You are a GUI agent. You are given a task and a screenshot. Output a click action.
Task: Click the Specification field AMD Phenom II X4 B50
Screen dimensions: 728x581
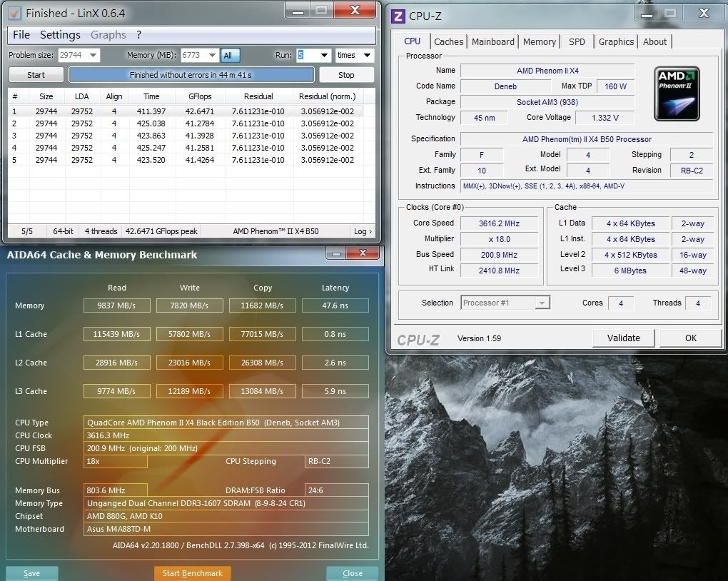tap(587, 139)
